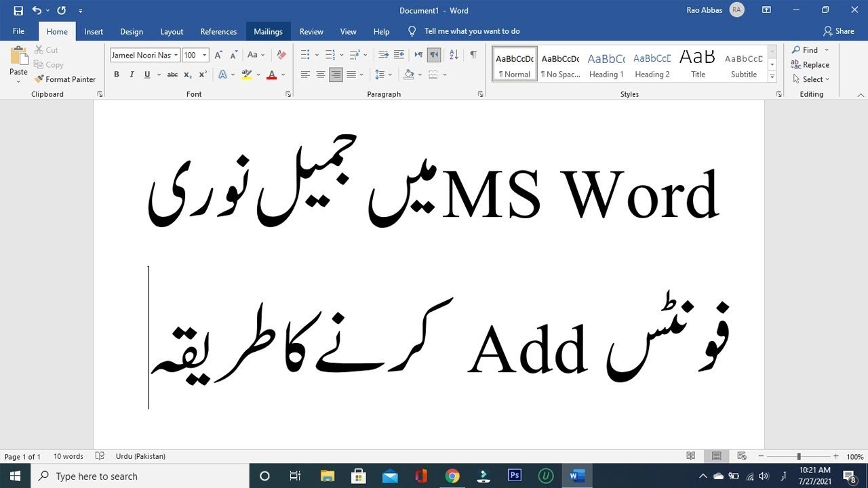Apply the Heading 1 style
The image size is (868, 488).
tap(606, 64)
